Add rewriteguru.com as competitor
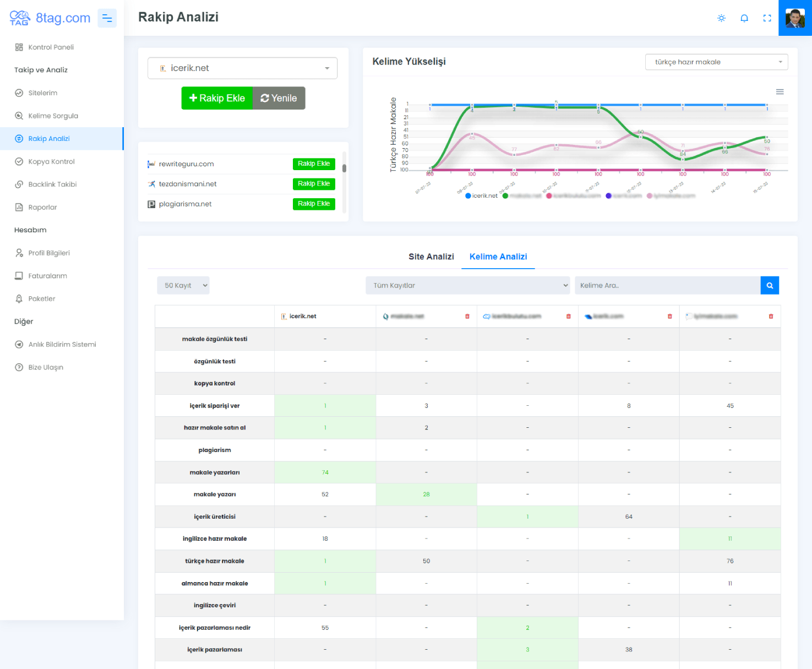Image resolution: width=812 pixels, height=669 pixels. [314, 164]
